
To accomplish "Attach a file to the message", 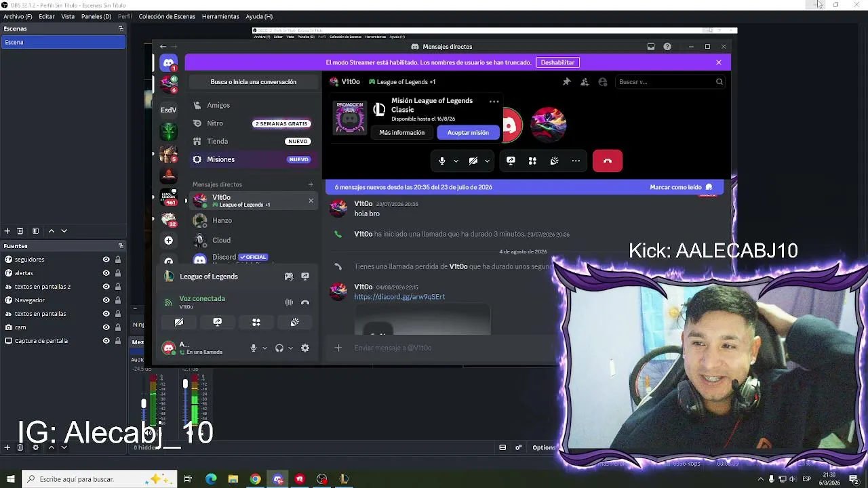I will click(x=338, y=348).
